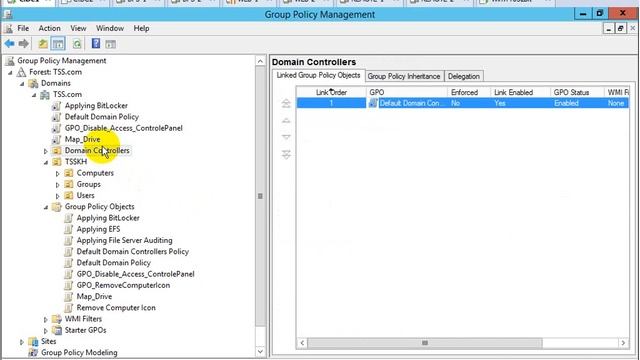Expand the Sites node
Screen dimensions: 640x360
pos(22,342)
